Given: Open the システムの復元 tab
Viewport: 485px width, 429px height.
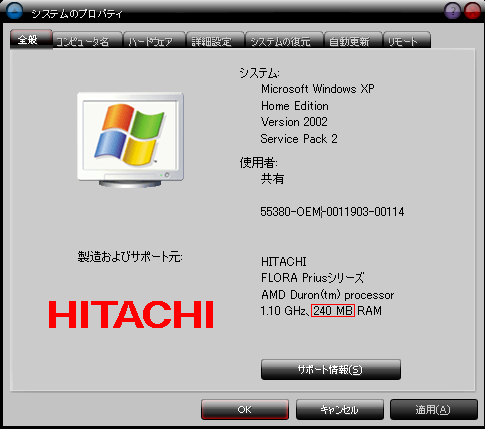Looking at the screenshot, I should tap(284, 41).
